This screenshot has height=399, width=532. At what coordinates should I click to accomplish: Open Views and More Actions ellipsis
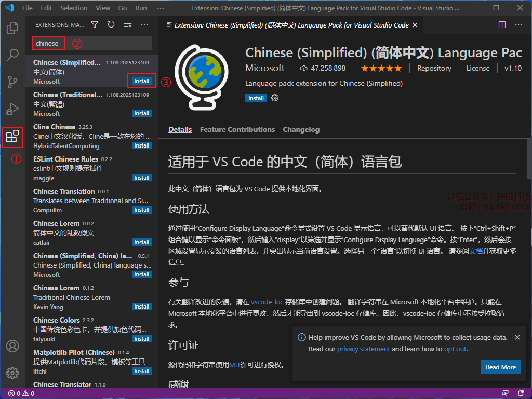[144, 25]
